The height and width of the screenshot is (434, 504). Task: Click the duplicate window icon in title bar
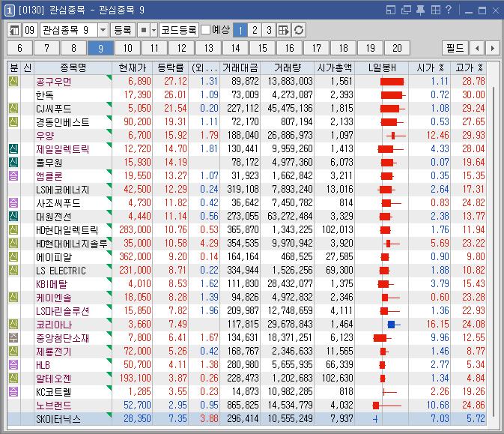(406, 10)
